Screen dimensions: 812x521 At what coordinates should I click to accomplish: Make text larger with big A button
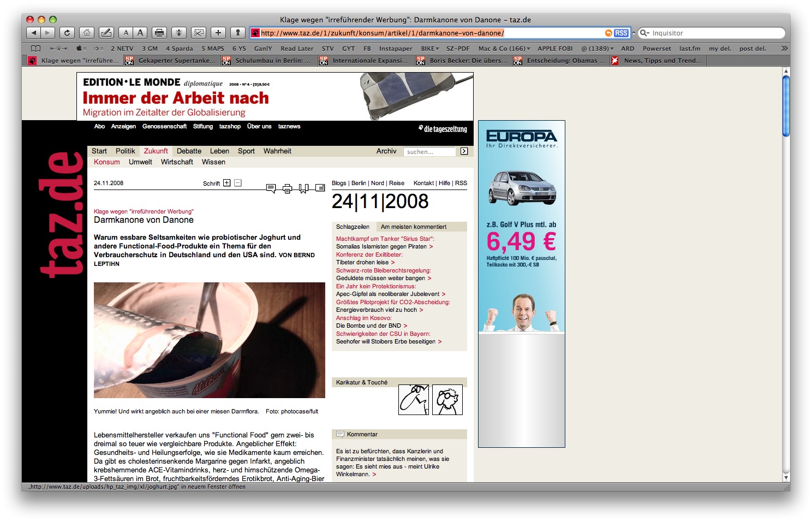[140, 33]
